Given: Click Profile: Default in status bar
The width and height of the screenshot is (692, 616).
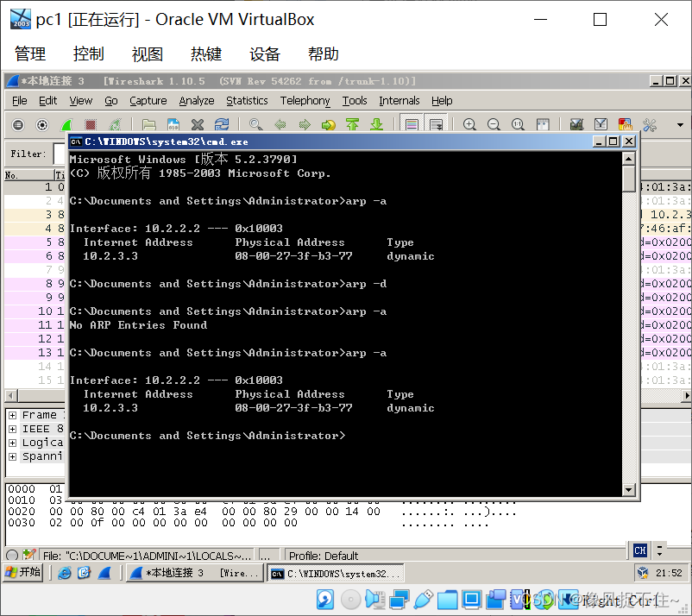Looking at the screenshot, I should (x=324, y=556).
